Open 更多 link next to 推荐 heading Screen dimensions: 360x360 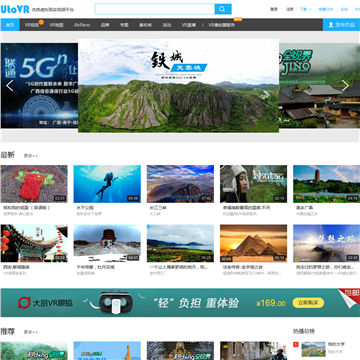point(31,332)
